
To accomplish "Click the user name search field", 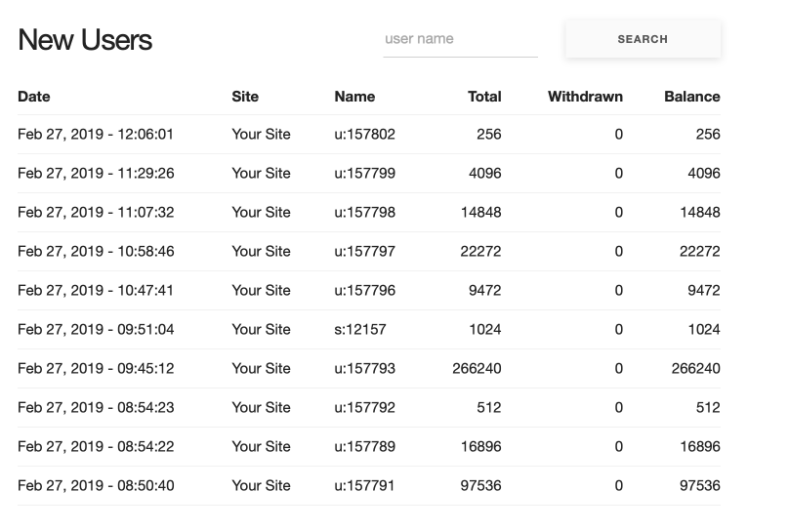I will 460,39.
